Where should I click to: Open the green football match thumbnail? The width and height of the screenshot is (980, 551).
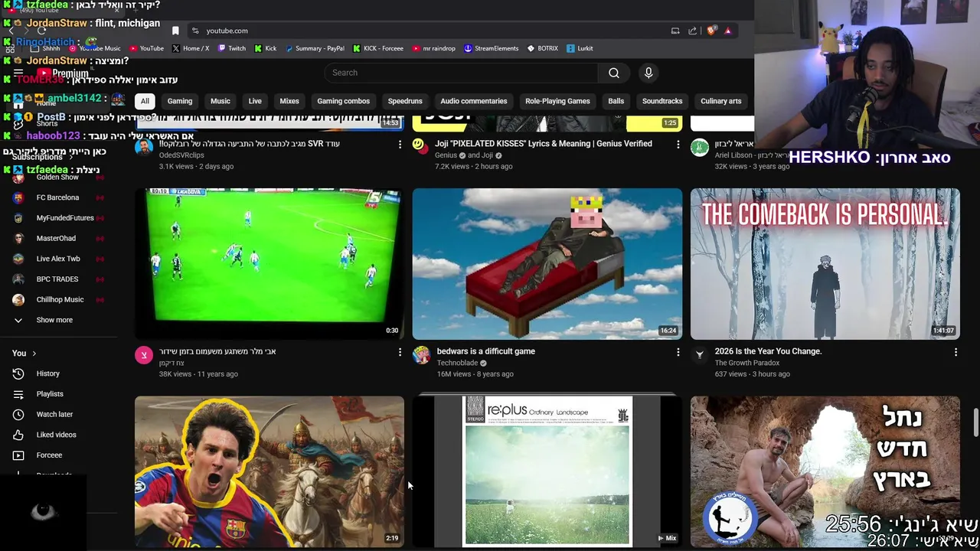(269, 264)
